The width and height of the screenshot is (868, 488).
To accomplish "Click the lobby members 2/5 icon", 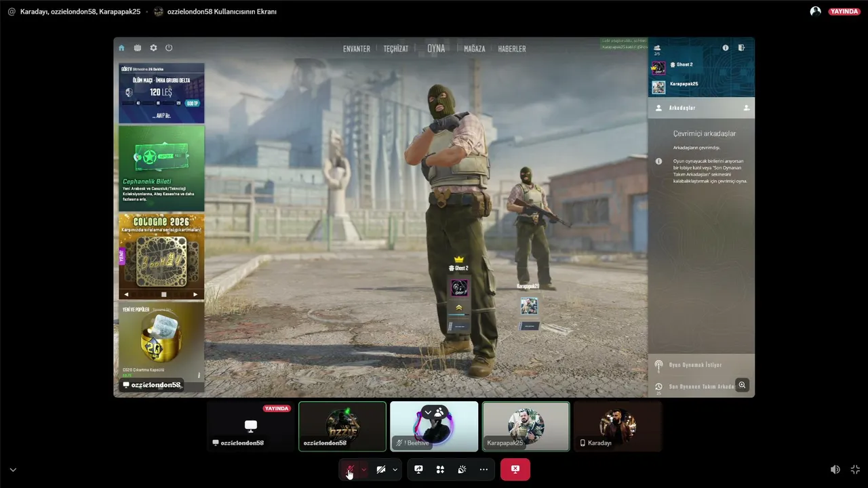I will tap(657, 49).
